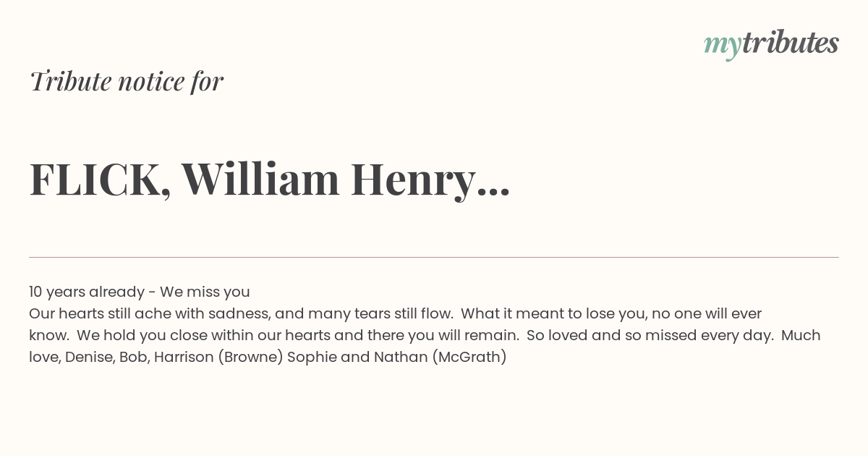Click the green 'my' part of logo
868x456 pixels.
(723, 46)
